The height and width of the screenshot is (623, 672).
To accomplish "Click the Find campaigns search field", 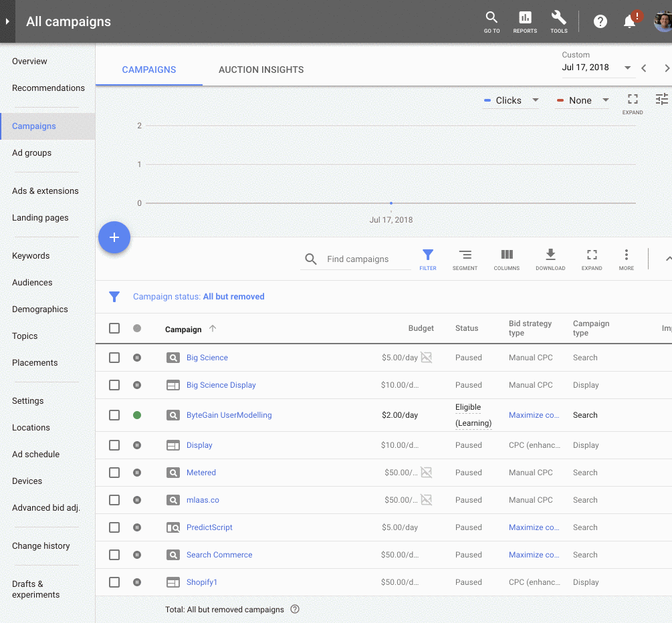I will (x=366, y=259).
